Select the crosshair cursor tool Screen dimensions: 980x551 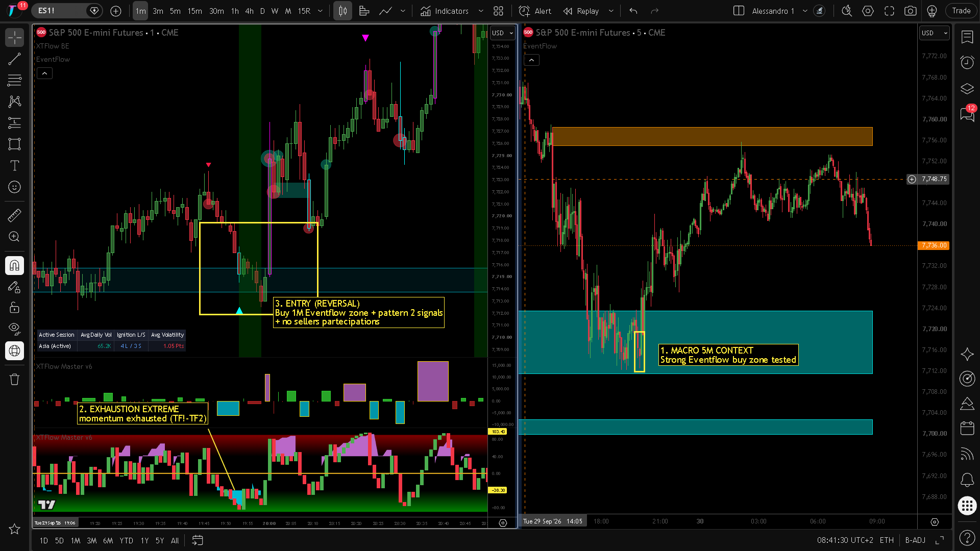[x=14, y=37]
